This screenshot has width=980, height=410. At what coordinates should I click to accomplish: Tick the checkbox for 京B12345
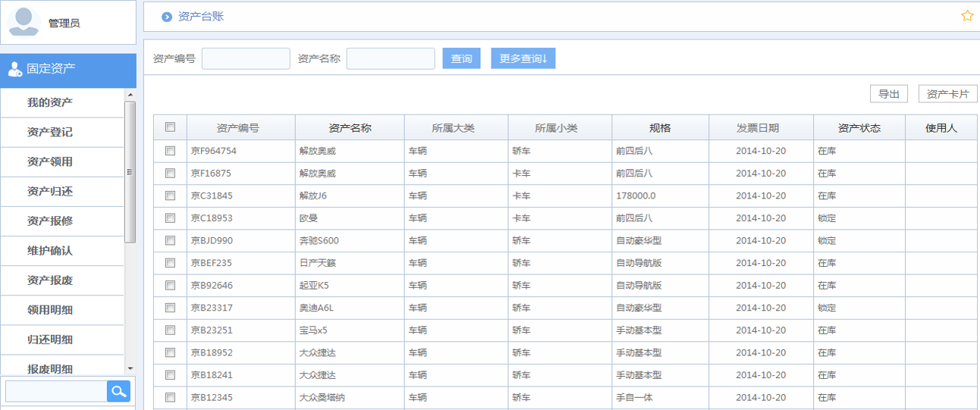click(x=170, y=397)
